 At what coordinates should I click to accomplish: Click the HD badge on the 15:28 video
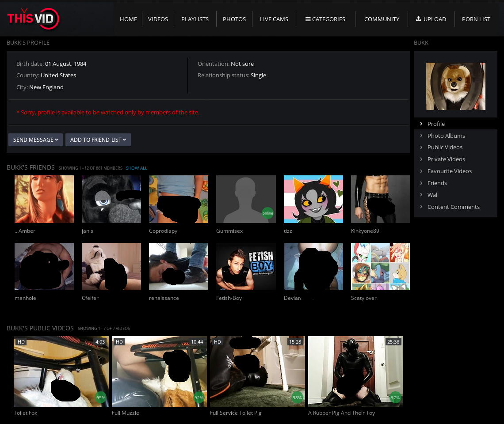[x=218, y=342]
